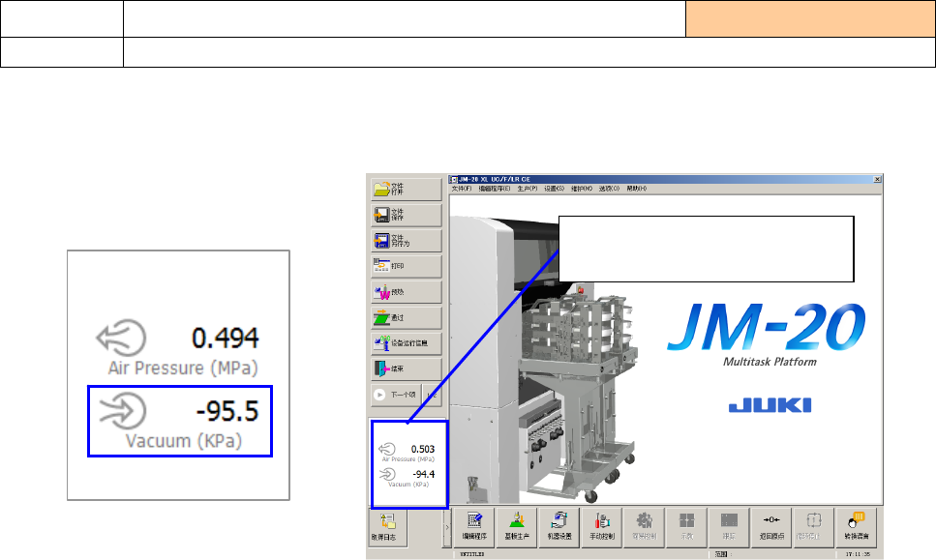Open the 维护(M) menu
The width and height of the screenshot is (936, 560).
[582, 189]
